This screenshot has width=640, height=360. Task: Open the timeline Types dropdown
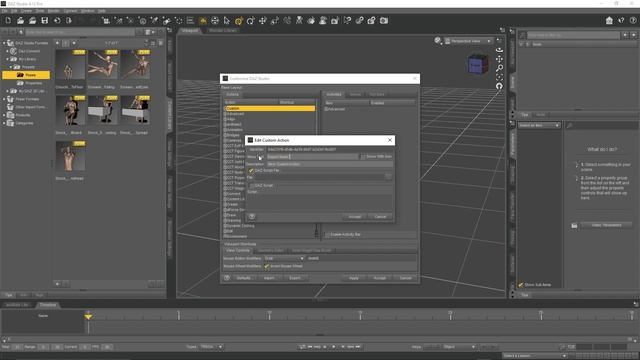tap(211, 347)
